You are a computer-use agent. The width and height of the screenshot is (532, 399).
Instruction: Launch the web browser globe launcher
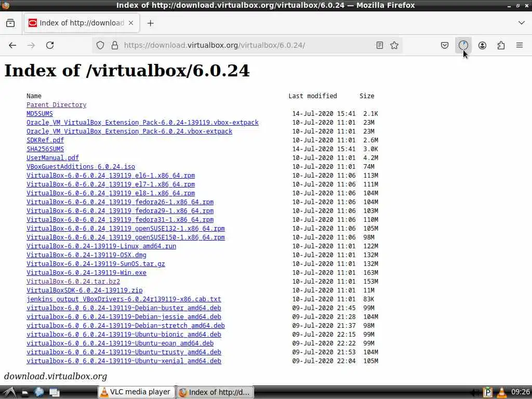tap(39, 393)
